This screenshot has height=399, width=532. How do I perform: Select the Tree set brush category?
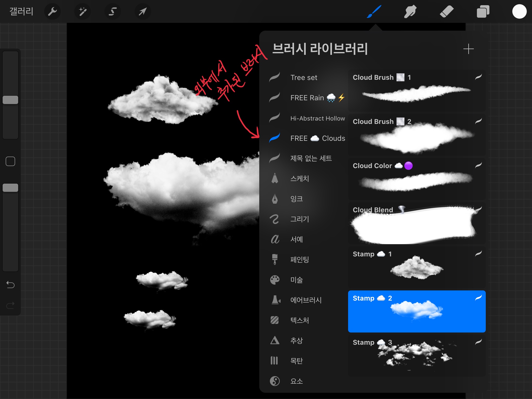point(304,77)
